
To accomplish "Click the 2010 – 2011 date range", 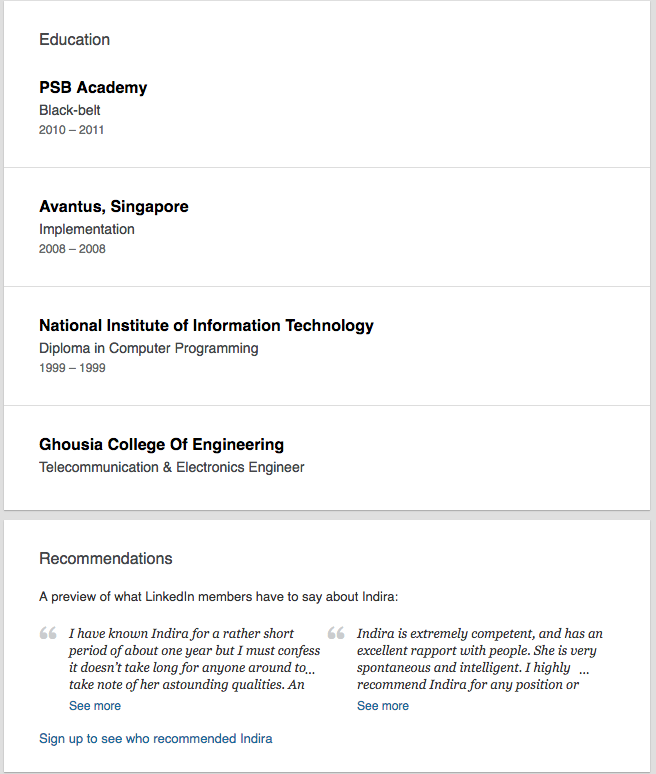I will [72, 130].
